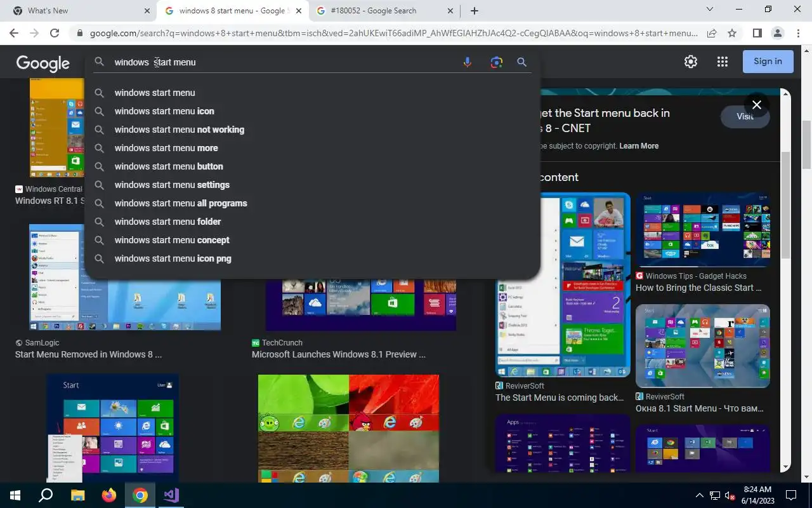Open SamLogic Start Menu Removed thumbnail
The image size is (812, 508).
click(125, 277)
